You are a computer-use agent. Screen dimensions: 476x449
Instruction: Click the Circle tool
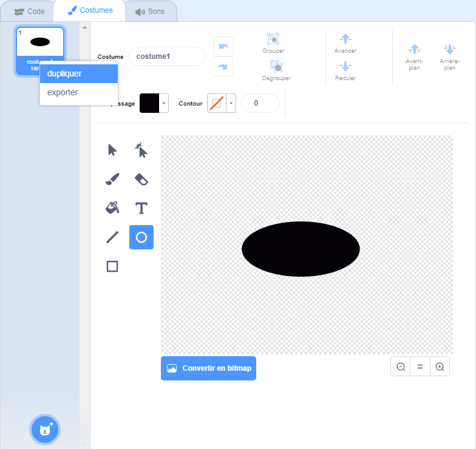[x=141, y=237]
